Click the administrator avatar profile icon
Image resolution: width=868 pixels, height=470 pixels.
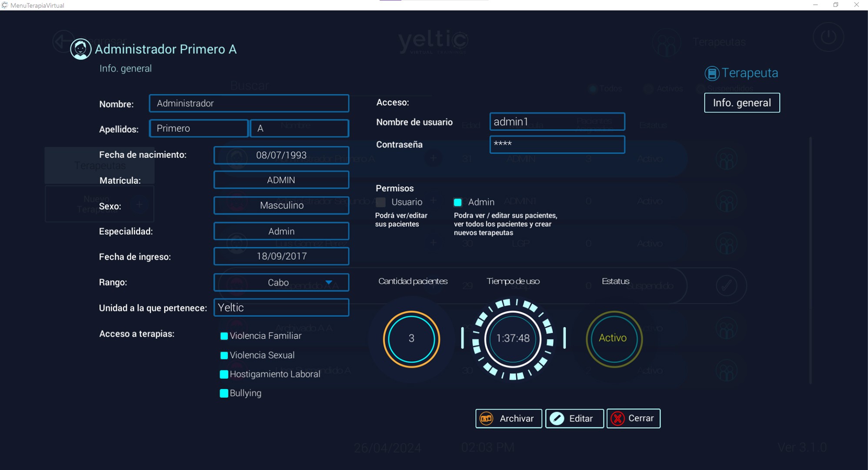(x=80, y=49)
